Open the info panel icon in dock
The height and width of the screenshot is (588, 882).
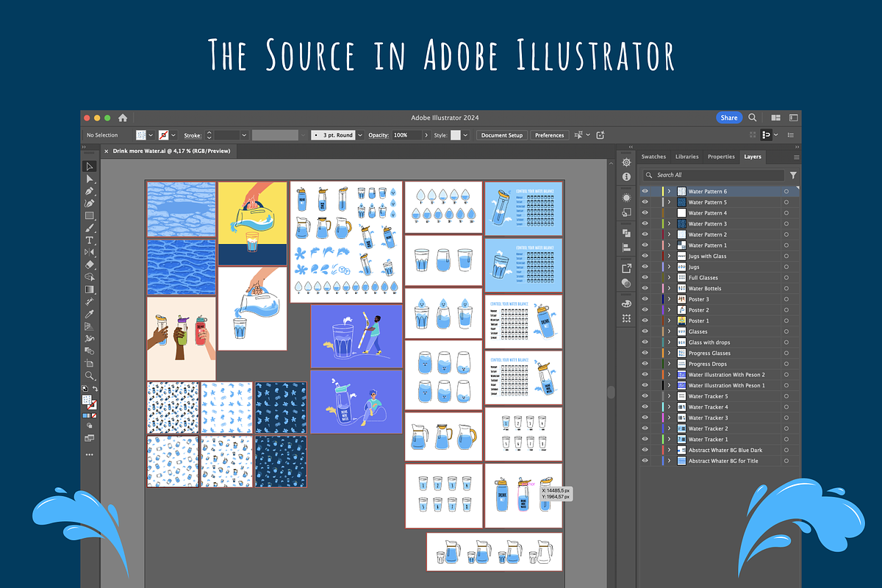click(626, 177)
